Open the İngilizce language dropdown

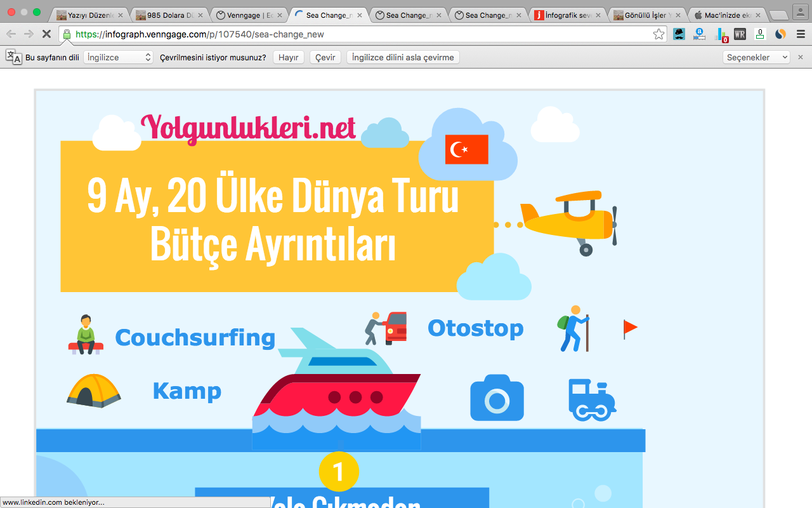[119, 57]
